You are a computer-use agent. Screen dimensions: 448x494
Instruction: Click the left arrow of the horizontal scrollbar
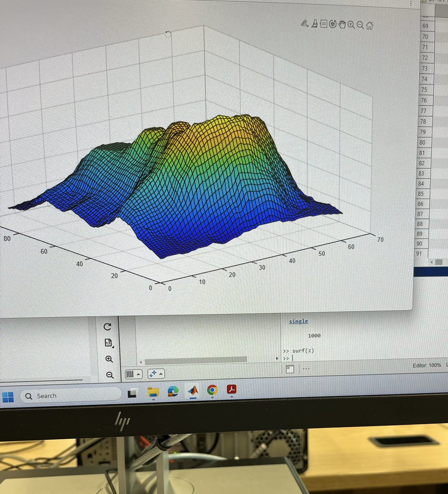141,362
